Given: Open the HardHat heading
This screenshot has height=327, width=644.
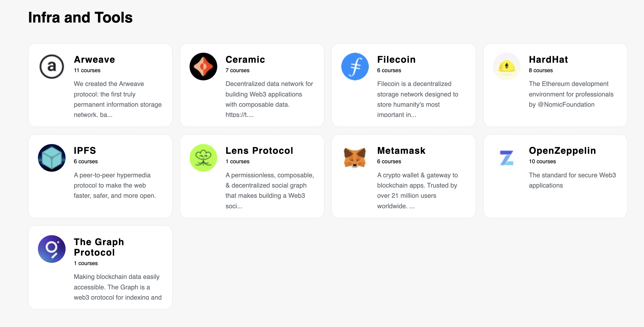Looking at the screenshot, I should (548, 60).
